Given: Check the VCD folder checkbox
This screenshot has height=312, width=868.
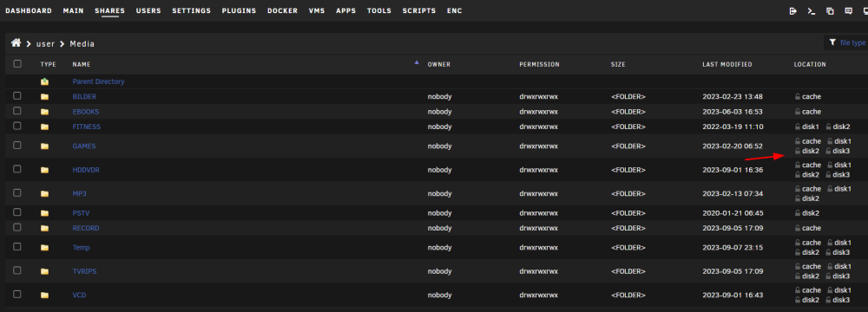Looking at the screenshot, I should [17, 294].
